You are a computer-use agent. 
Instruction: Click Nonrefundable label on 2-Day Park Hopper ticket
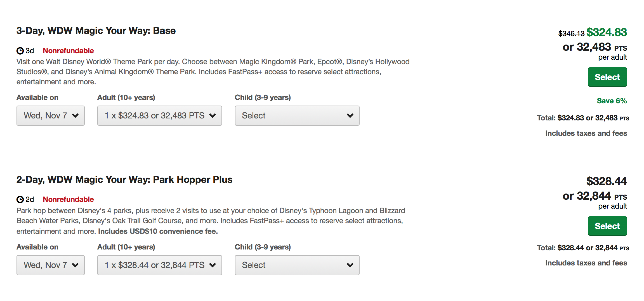[68, 199]
